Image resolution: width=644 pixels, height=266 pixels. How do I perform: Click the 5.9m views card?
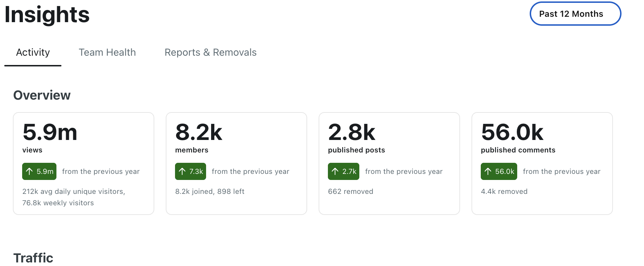[84, 164]
